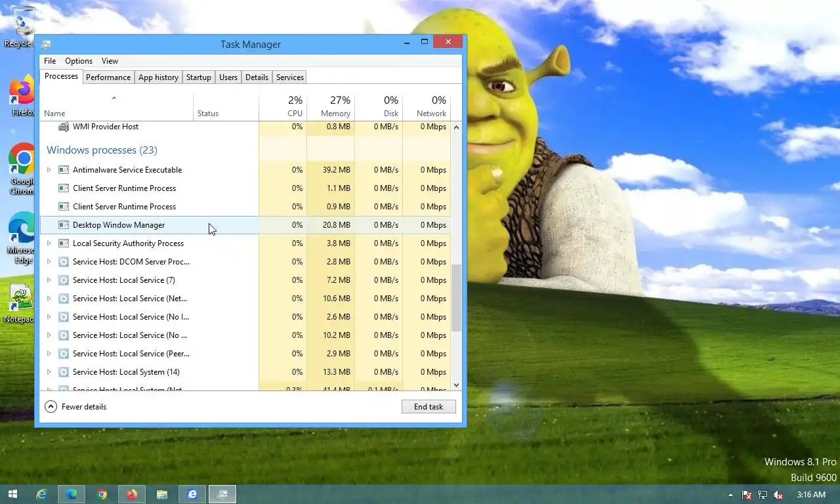
Task: Expand Service Host: Local Service (7)
Action: click(x=49, y=280)
